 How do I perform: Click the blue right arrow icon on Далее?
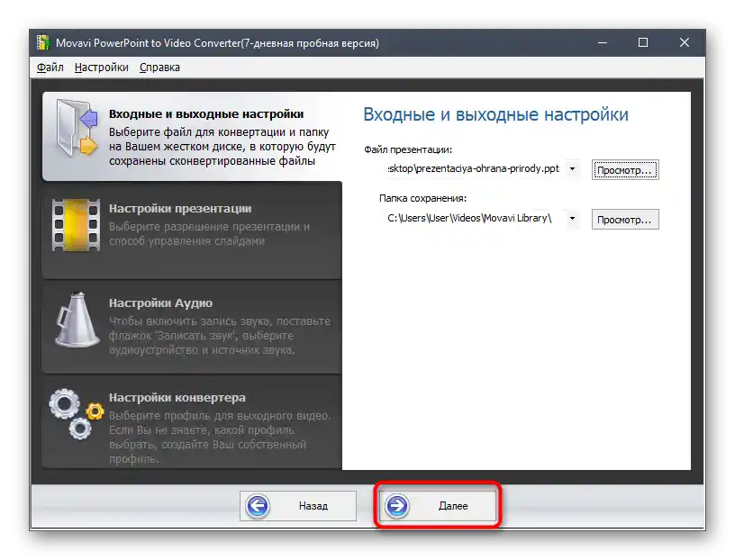pyautogui.click(x=397, y=506)
